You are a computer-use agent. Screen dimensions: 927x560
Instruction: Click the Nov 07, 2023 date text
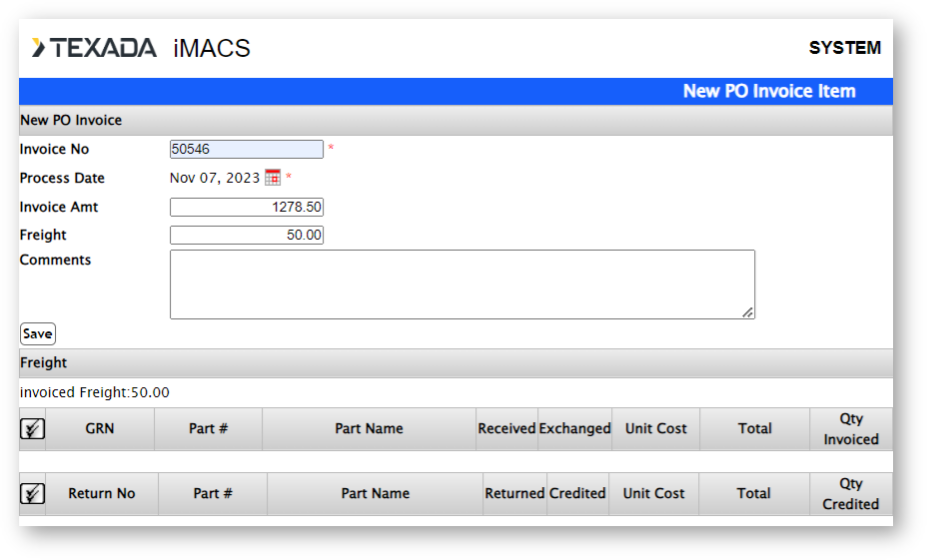pyautogui.click(x=215, y=178)
